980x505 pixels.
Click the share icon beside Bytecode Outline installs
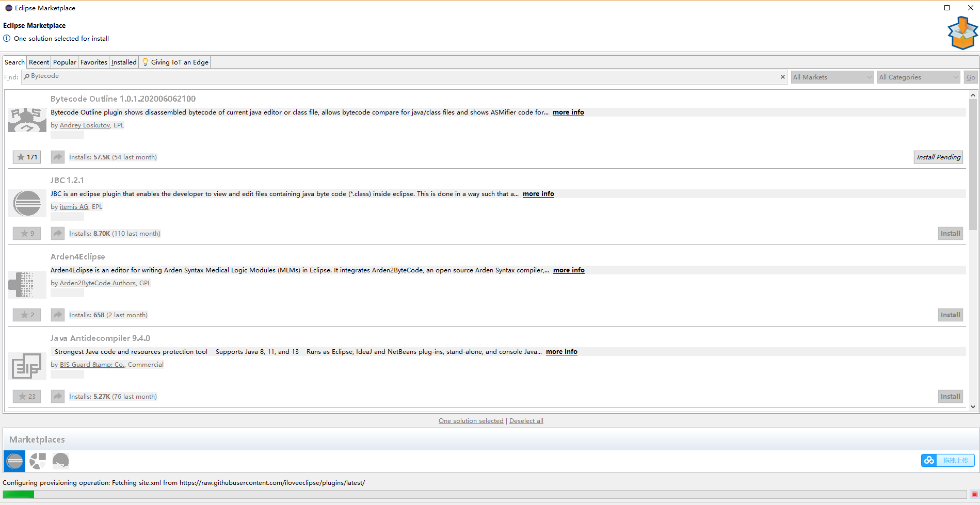[57, 157]
